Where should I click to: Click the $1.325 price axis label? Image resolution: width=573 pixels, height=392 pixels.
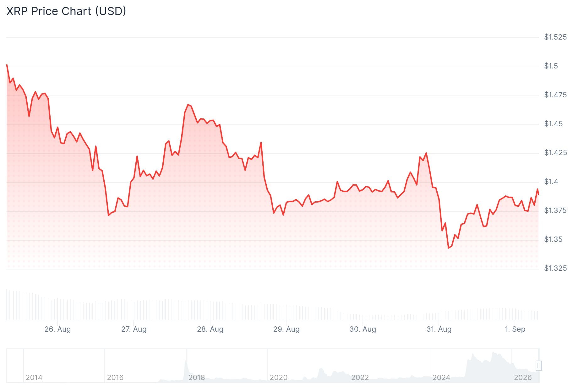click(x=555, y=268)
